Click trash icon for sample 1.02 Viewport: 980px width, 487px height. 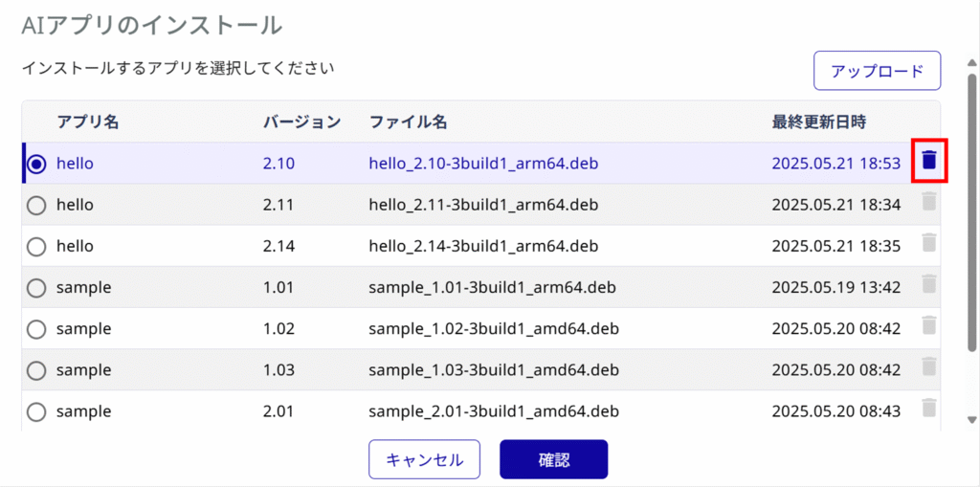point(929,325)
